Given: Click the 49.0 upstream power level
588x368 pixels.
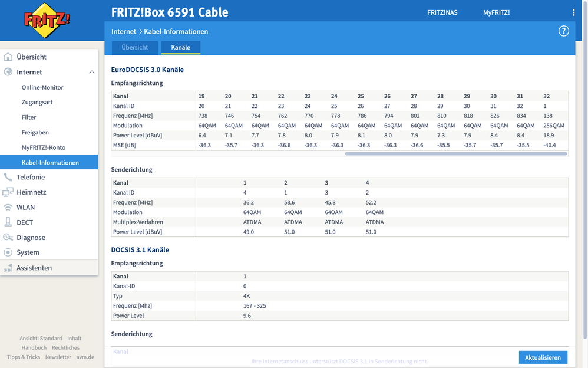Looking at the screenshot, I should click(x=248, y=232).
